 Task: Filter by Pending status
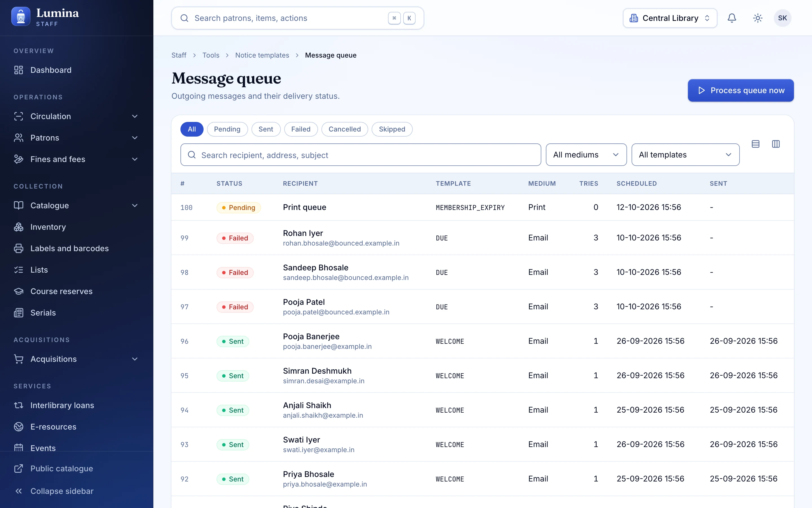click(227, 129)
